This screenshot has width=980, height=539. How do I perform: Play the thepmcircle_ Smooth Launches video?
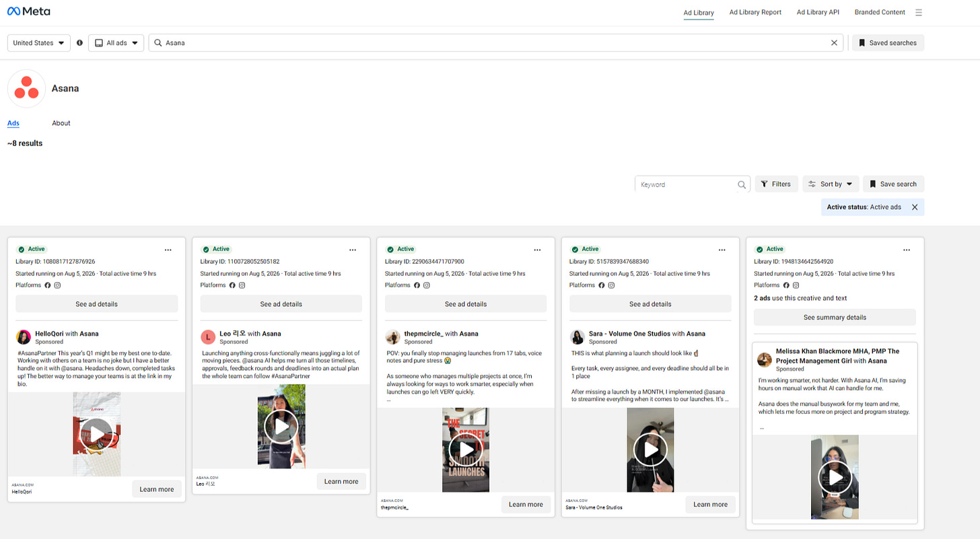coord(466,450)
